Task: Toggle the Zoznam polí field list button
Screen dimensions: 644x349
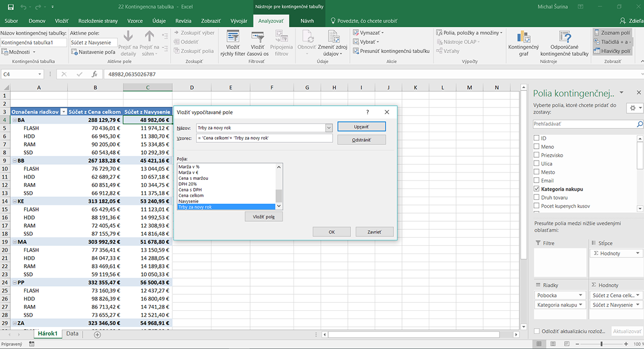Action: (611, 33)
